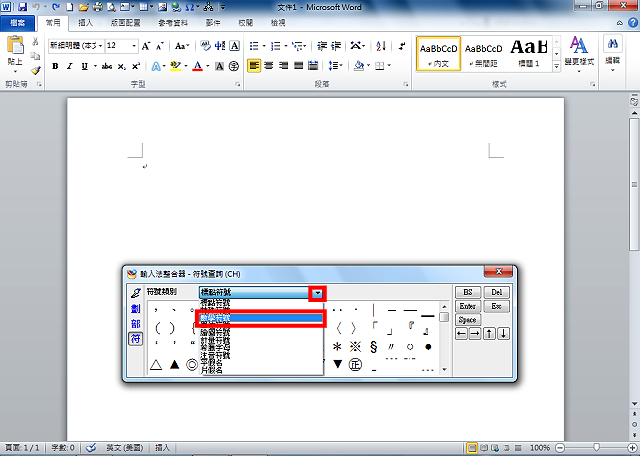Image resolution: width=640 pixels, height=456 pixels.
Task: Click the New Document icon in Quick Access Toolbar
Action: (x=70, y=7)
